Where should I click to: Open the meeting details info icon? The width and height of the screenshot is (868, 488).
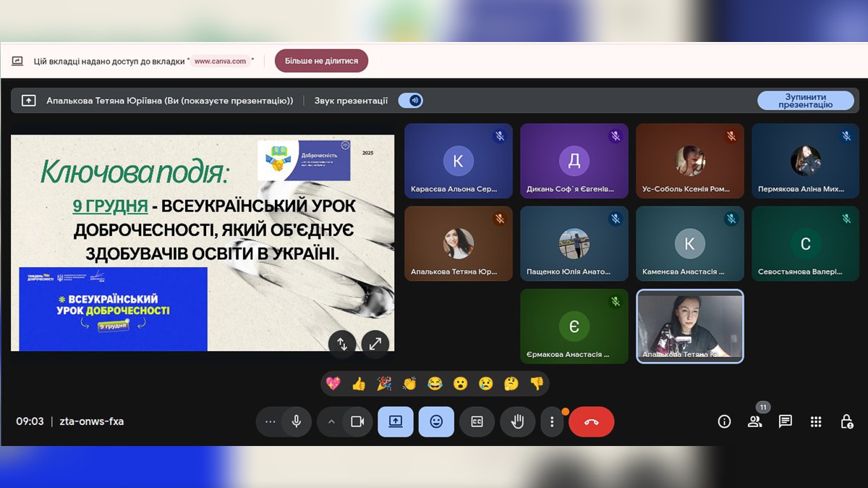pos(724,421)
